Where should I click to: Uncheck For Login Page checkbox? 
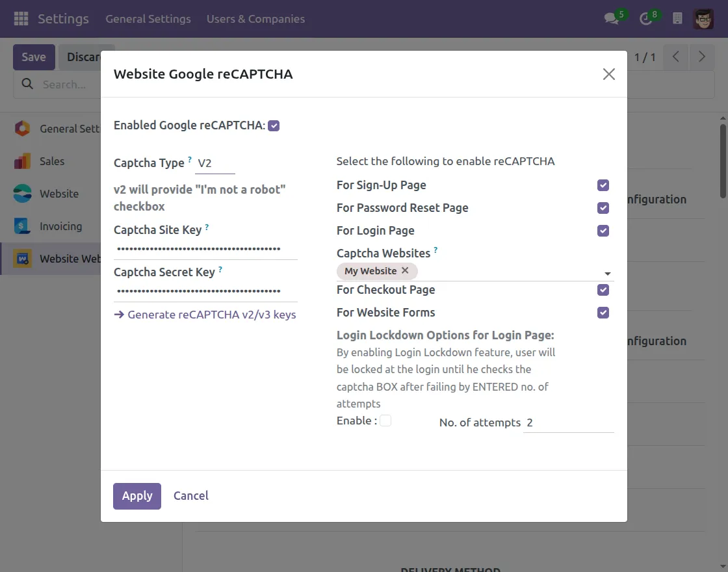(x=603, y=231)
